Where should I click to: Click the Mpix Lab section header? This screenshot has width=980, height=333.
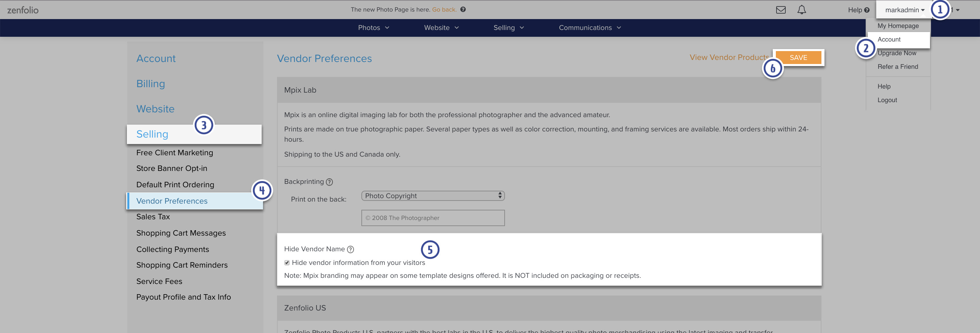[549, 90]
